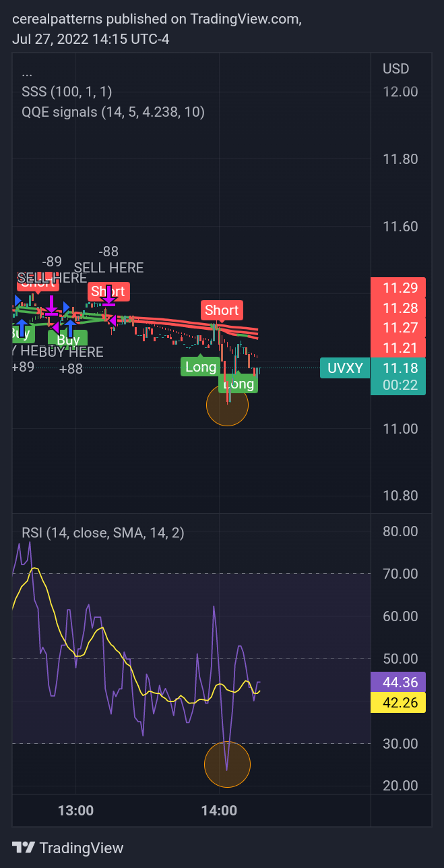Click the 13:00 time axis label
Viewport: 444px width, 868px height.
pos(75,810)
